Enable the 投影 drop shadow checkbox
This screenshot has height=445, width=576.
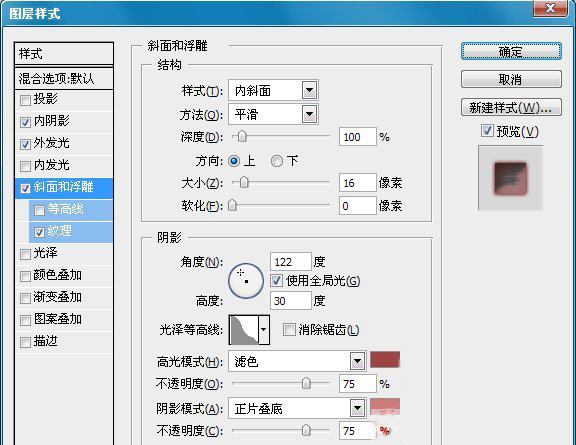click(25, 100)
